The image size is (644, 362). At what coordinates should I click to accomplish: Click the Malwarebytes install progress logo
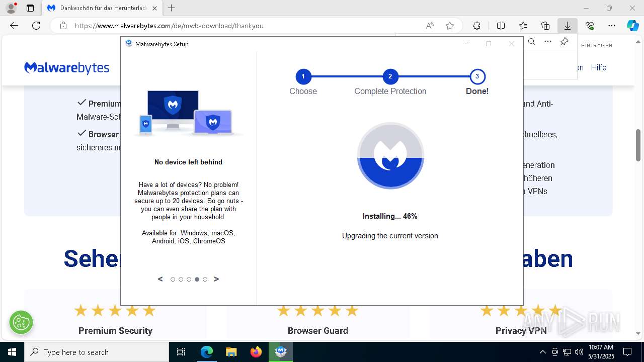pos(390,156)
